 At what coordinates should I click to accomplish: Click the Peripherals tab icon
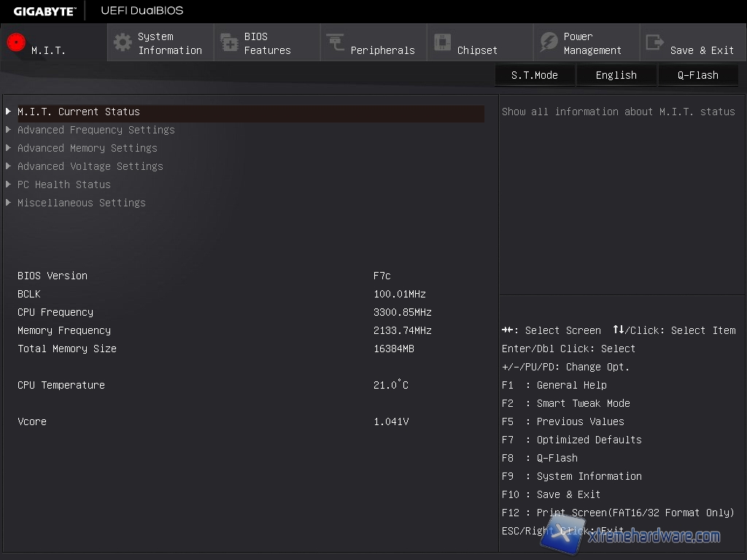click(x=336, y=43)
